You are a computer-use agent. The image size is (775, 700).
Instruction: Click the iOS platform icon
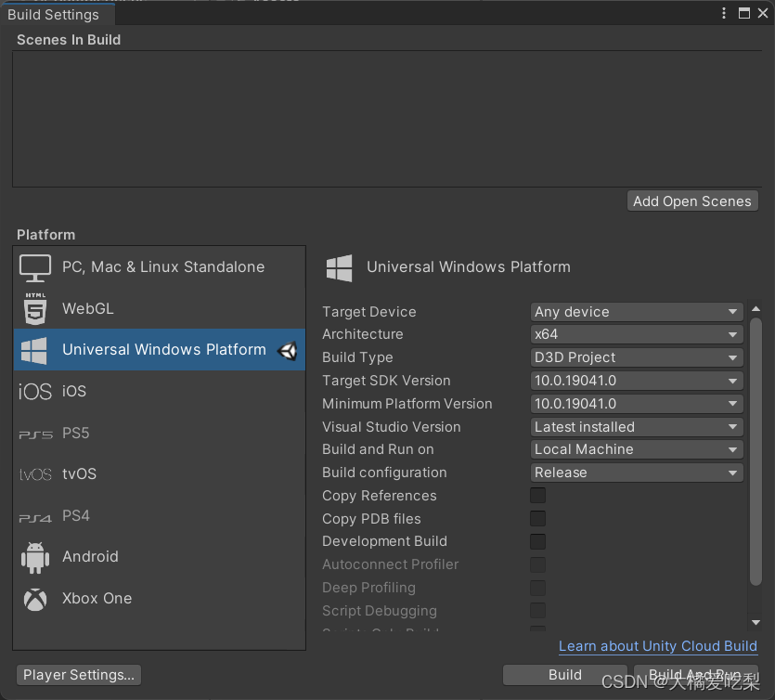point(35,392)
